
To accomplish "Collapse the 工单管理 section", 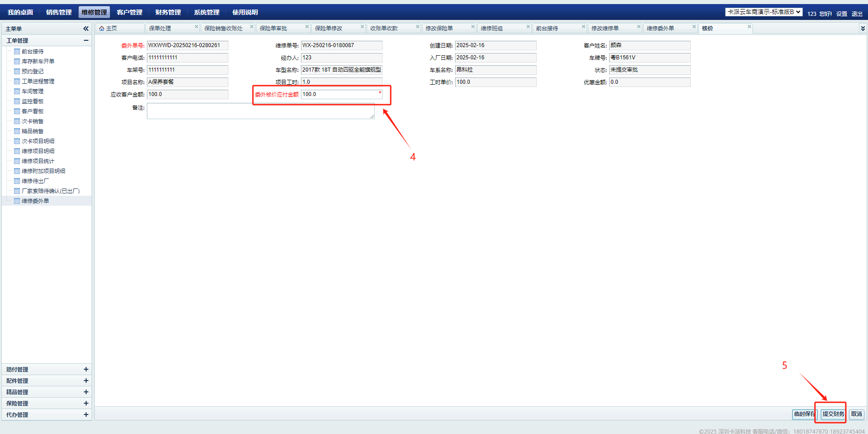I will 86,40.
